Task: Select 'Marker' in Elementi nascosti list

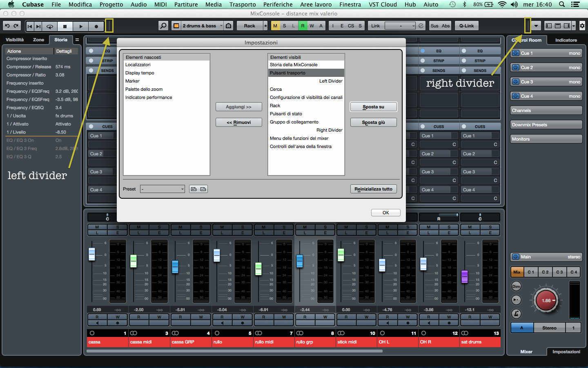Action: tap(167, 81)
